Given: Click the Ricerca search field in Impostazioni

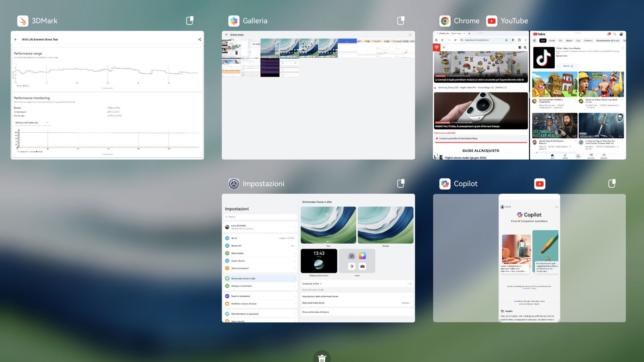Looking at the screenshot, I should (260, 217).
